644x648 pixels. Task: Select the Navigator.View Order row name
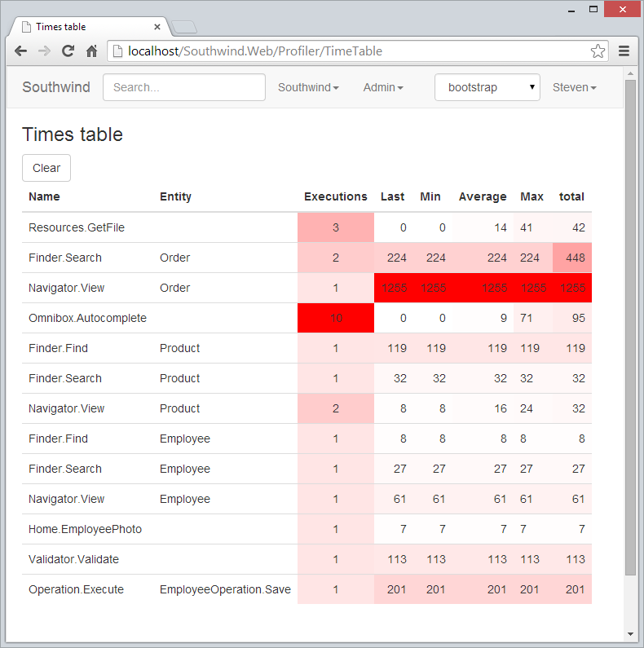pos(67,288)
